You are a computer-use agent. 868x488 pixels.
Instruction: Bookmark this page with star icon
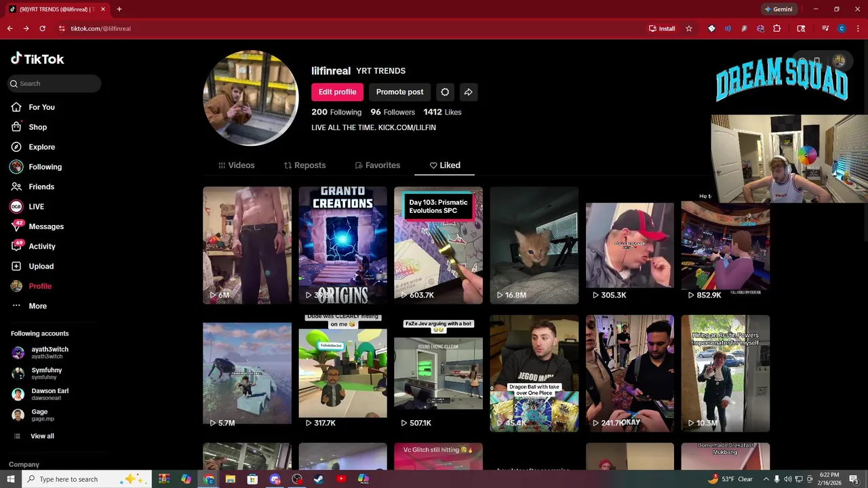(x=689, y=28)
